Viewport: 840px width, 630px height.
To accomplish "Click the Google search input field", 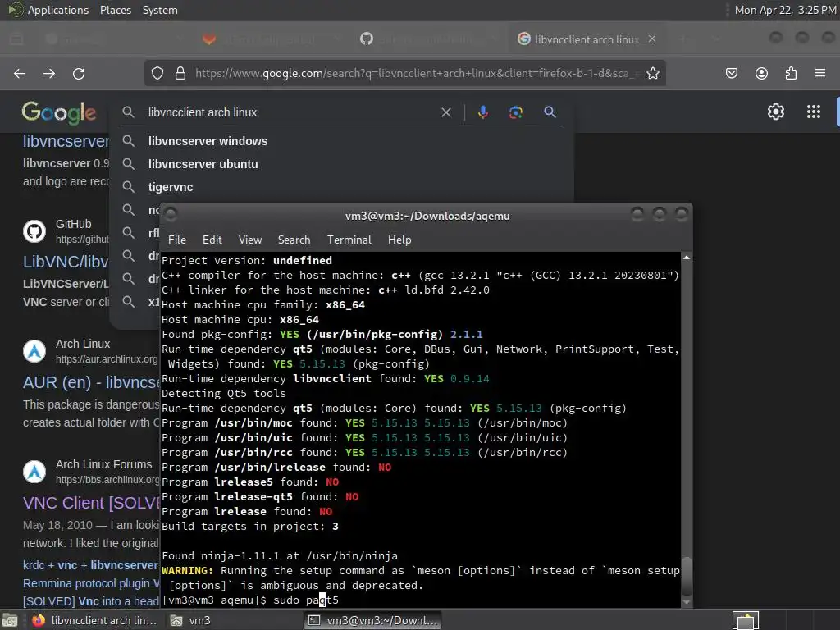I will coord(290,112).
